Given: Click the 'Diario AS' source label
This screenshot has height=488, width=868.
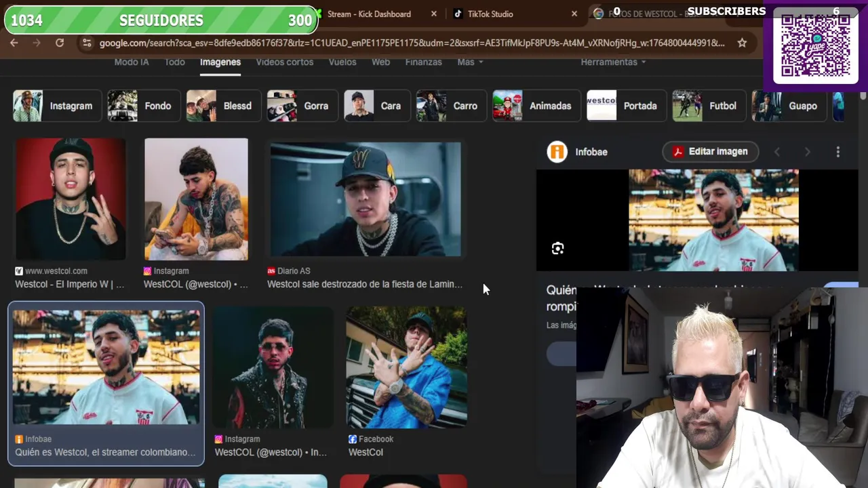Looking at the screenshot, I should click(294, 270).
